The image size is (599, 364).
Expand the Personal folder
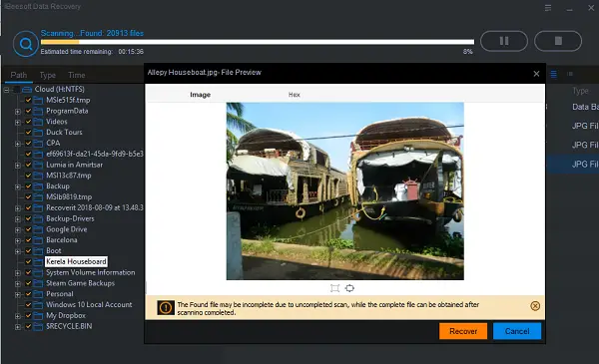coord(18,294)
